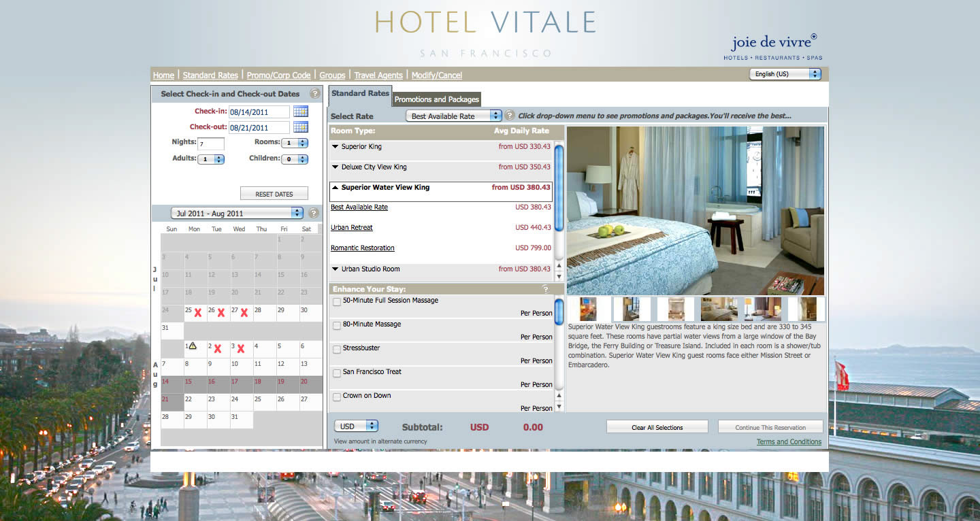Expand the Deluxe City View King row
This screenshot has height=521, width=980.
point(441,167)
